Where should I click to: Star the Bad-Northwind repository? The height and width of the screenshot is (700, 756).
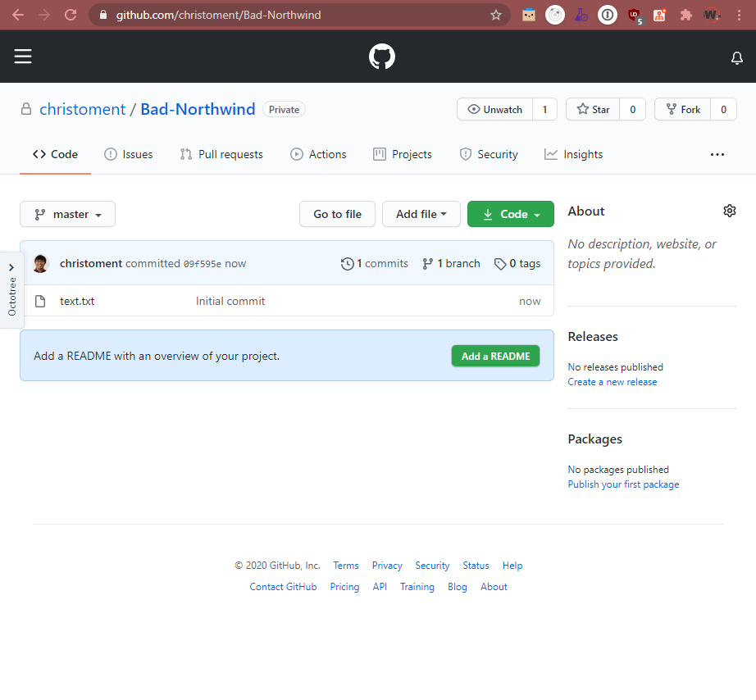593,109
